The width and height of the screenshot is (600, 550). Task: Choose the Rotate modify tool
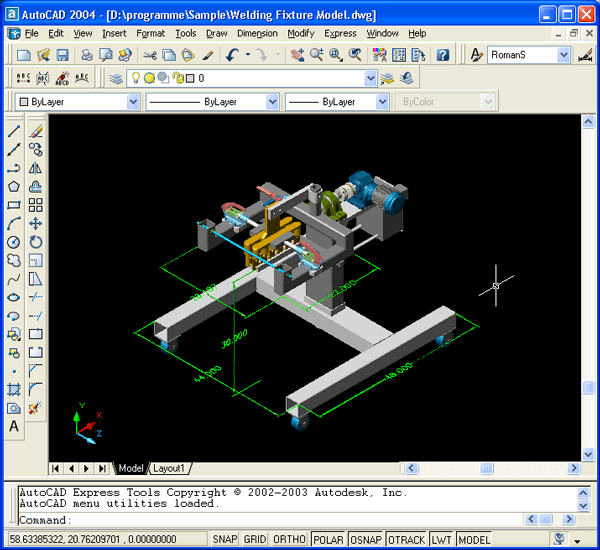click(36, 242)
